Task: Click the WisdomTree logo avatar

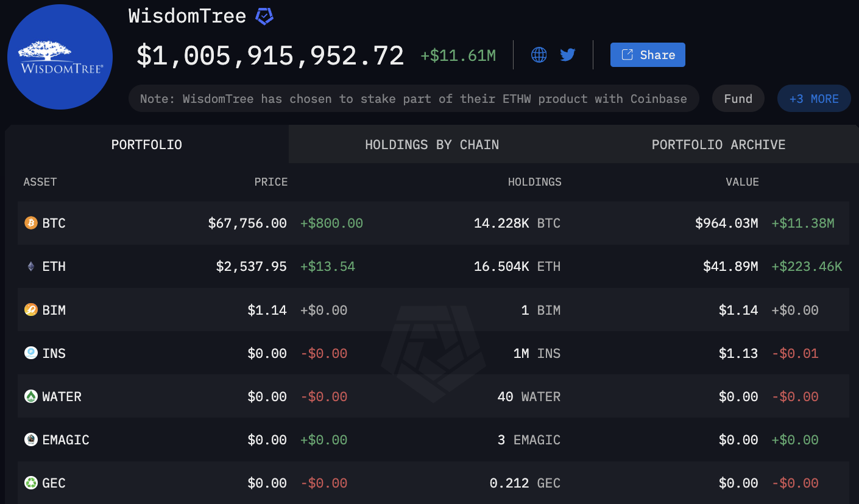Action: click(x=60, y=57)
